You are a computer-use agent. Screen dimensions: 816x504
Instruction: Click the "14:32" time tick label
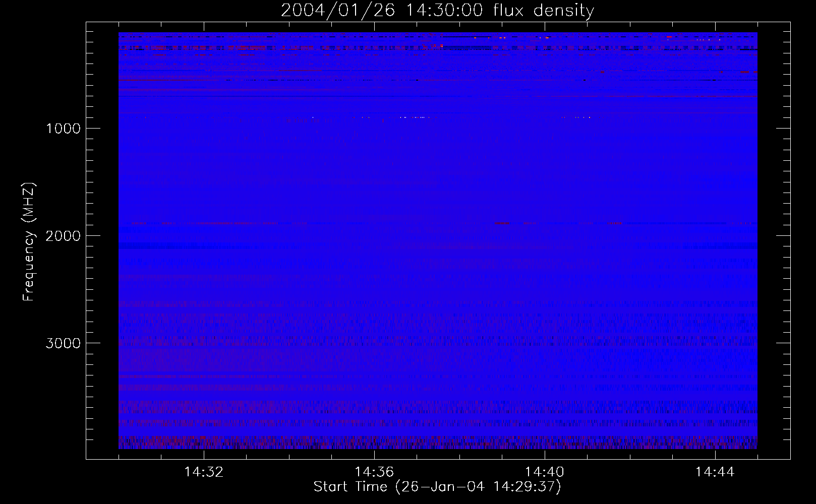point(204,472)
